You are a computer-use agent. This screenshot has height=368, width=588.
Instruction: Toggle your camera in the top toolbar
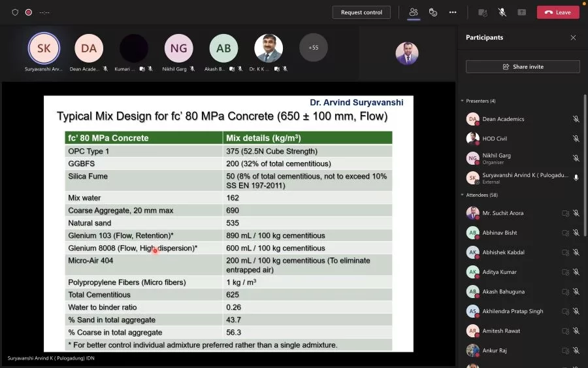(x=482, y=12)
